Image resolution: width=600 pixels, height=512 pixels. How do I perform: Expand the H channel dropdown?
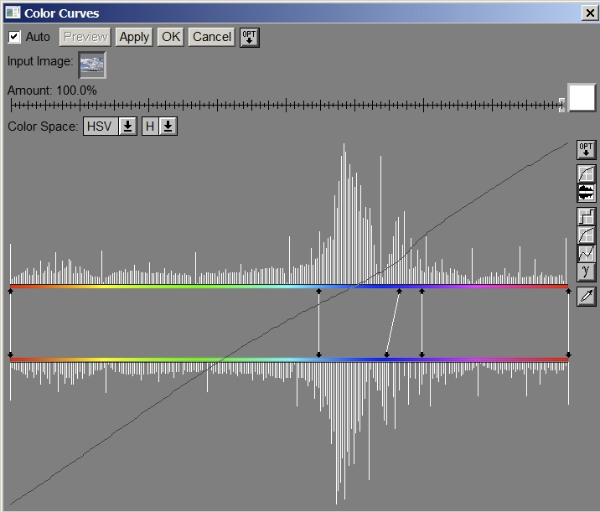point(160,126)
